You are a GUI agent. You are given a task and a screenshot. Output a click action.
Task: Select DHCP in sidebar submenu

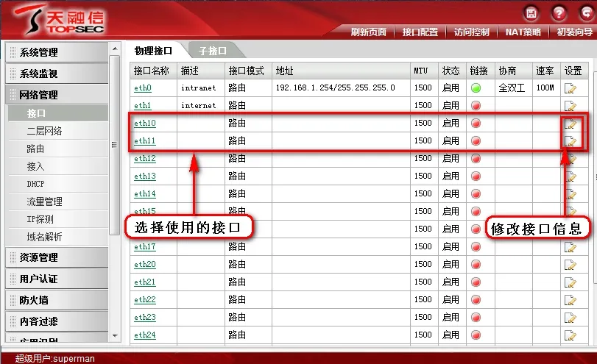pos(58,184)
